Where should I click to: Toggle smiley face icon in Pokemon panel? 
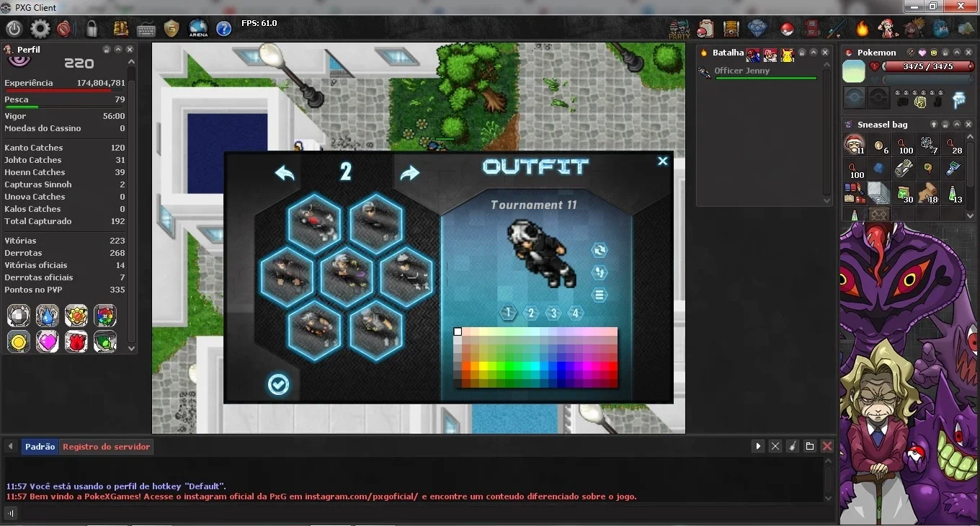[x=934, y=53]
